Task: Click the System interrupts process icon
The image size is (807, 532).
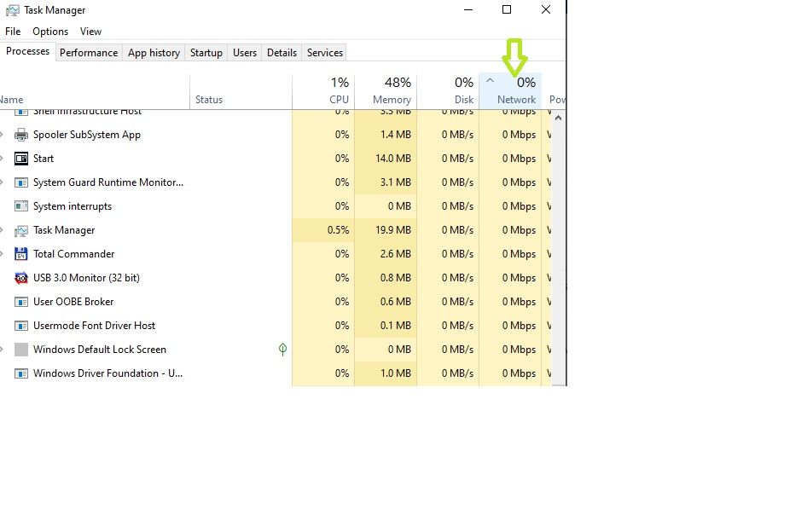Action: tap(21, 206)
